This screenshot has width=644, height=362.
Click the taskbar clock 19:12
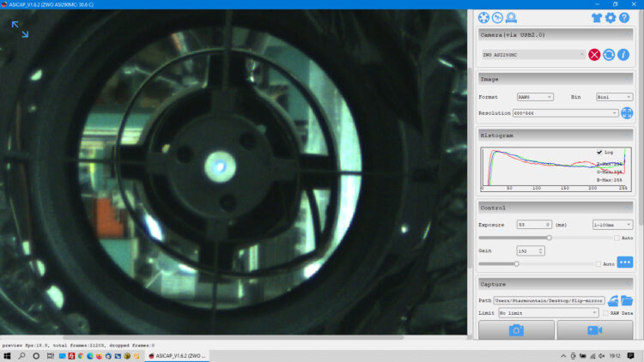click(615, 356)
